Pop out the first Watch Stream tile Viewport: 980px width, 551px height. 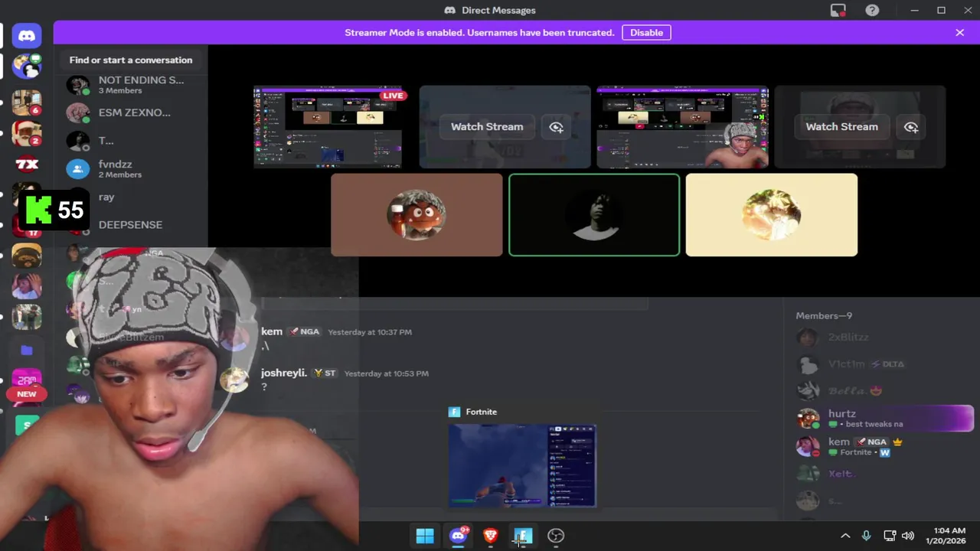click(557, 127)
